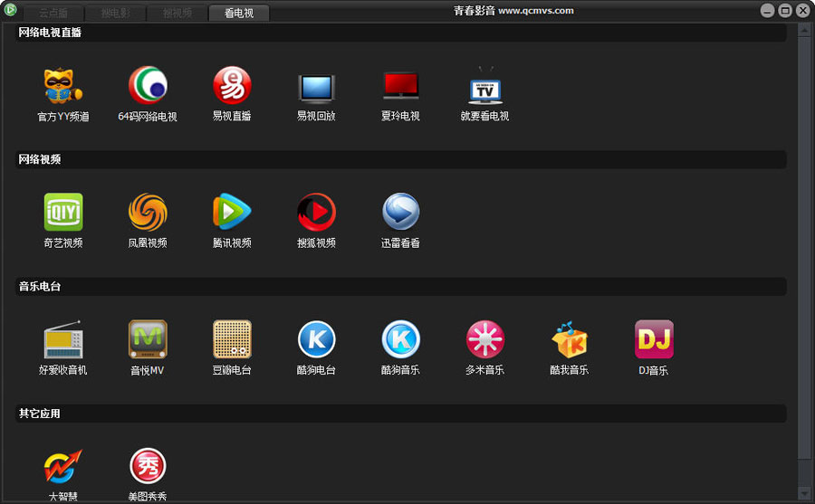Screen dimensions: 815x504
Task: Launch 64码网络电视
Action: 148,87
